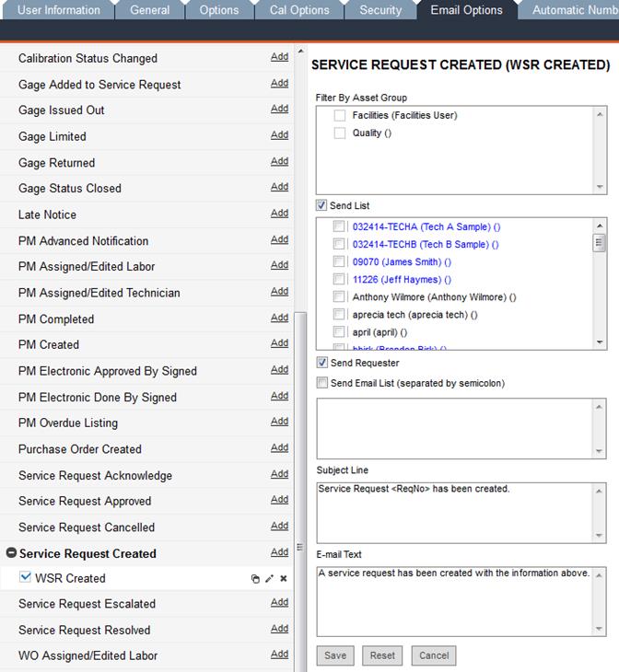Click the Reset button
Screen dimensions: 619x672
coord(382,655)
